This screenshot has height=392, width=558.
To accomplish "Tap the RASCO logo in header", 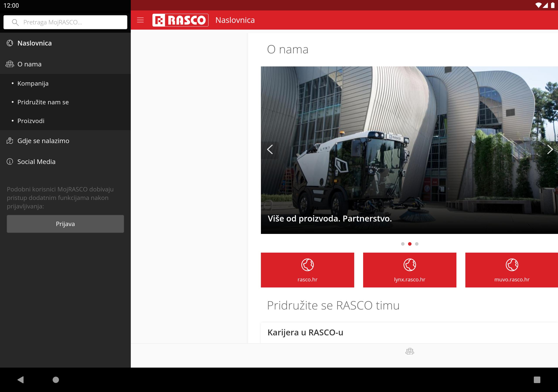I will (x=180, y=20).
